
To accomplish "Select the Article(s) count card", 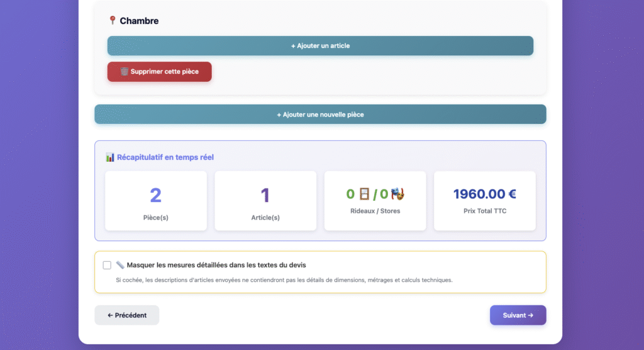I will point(265,201).
